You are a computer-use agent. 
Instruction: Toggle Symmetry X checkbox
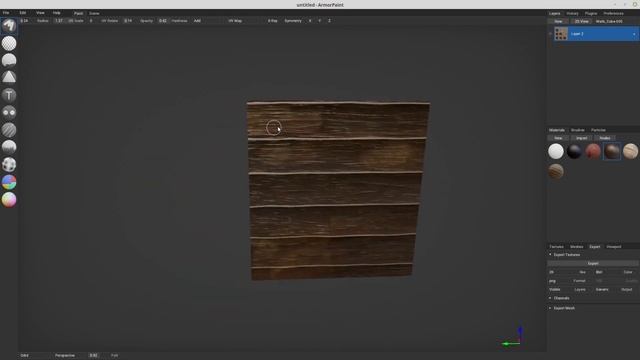pyautogui.click(x=310, y=21)
